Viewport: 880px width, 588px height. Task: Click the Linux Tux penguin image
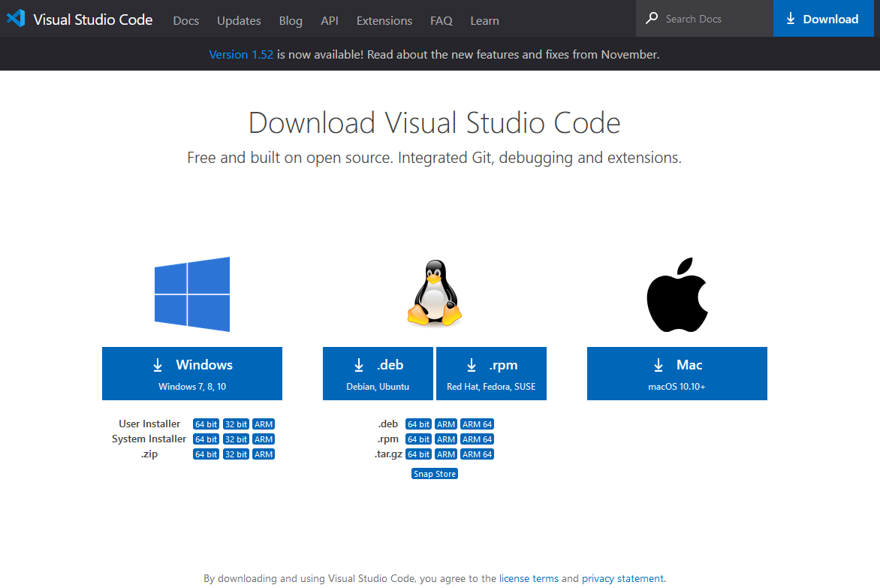(x=435, y=292)
